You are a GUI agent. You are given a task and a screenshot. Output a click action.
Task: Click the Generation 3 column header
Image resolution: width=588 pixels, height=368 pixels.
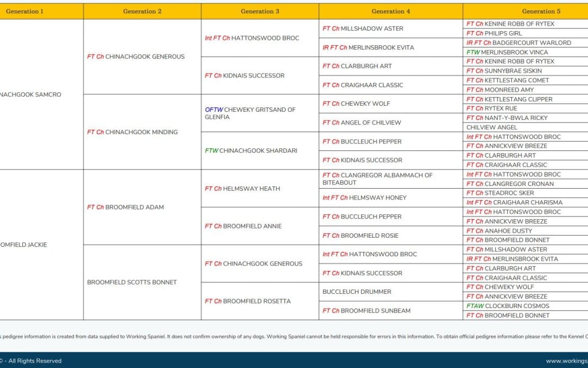pos(260,11)
